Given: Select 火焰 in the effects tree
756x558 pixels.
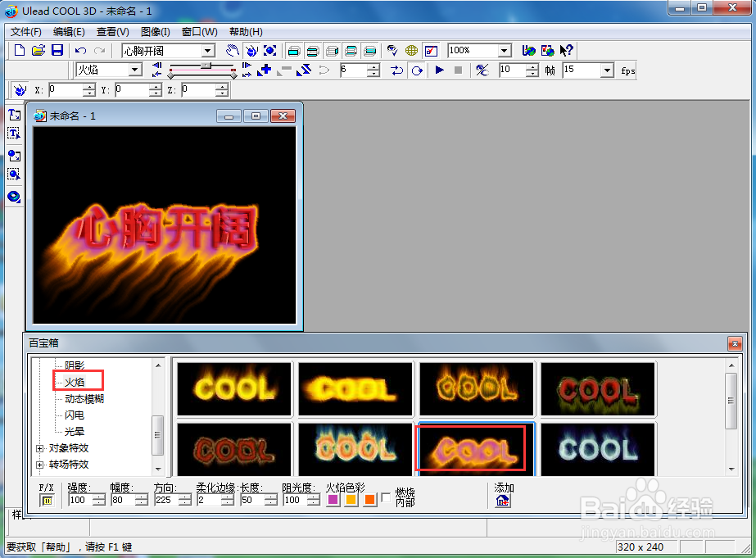Looking at the screenshot, I should [75, 382].
